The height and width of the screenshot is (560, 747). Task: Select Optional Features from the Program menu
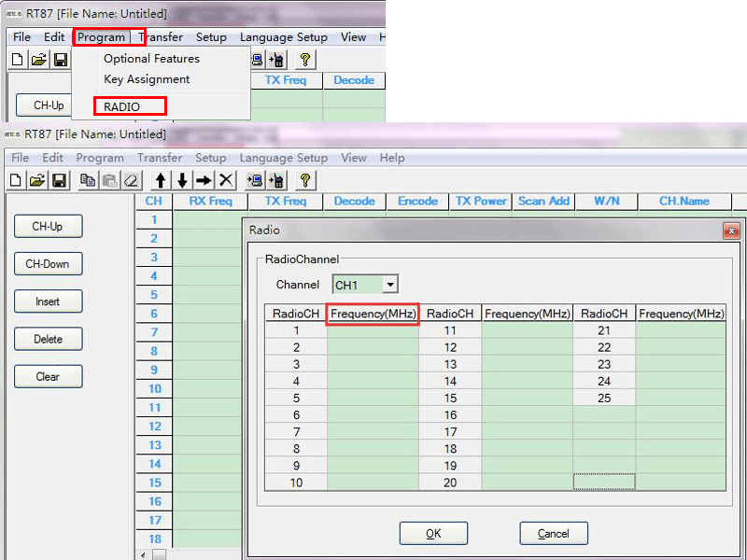point(151,59)
